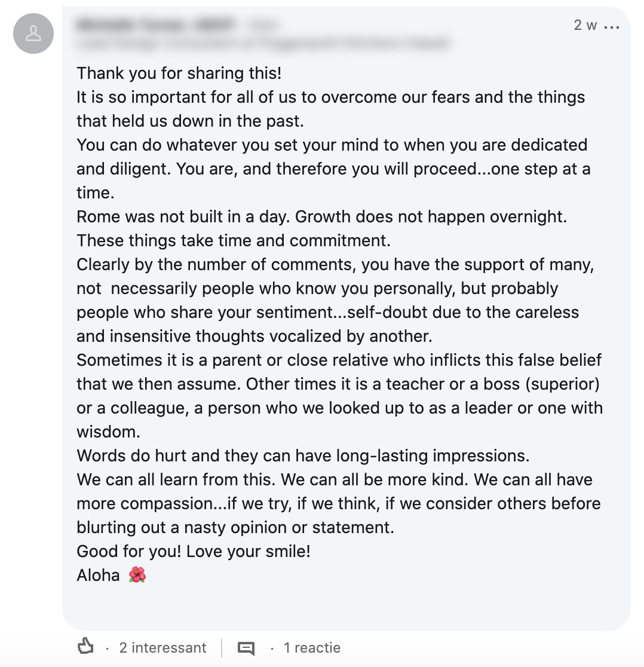Screen dimensions: 644x667
Task: Open the three-dot more options menu
Action: [612, 26]
